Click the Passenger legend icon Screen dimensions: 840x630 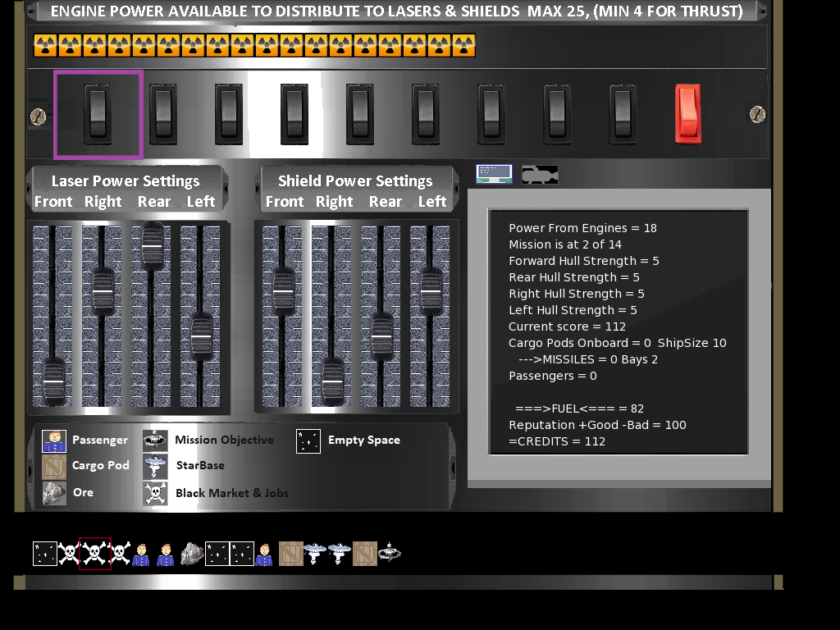point(54,441)
